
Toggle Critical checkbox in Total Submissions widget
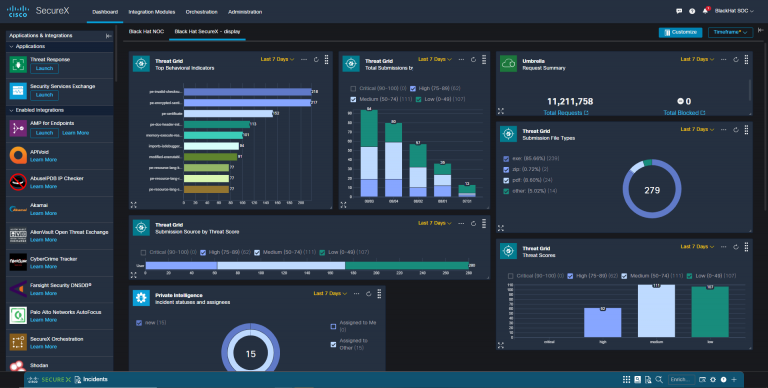[x=353, y=89]
